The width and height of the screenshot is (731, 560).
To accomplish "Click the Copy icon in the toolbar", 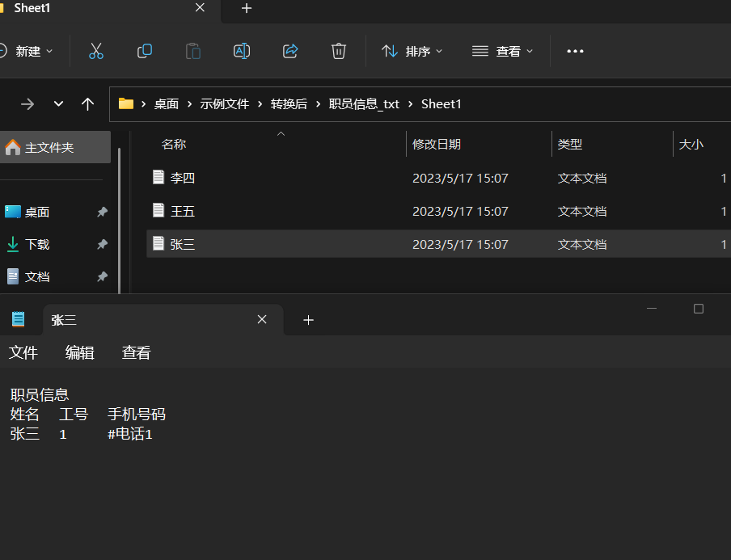I will tap(145, 51).
